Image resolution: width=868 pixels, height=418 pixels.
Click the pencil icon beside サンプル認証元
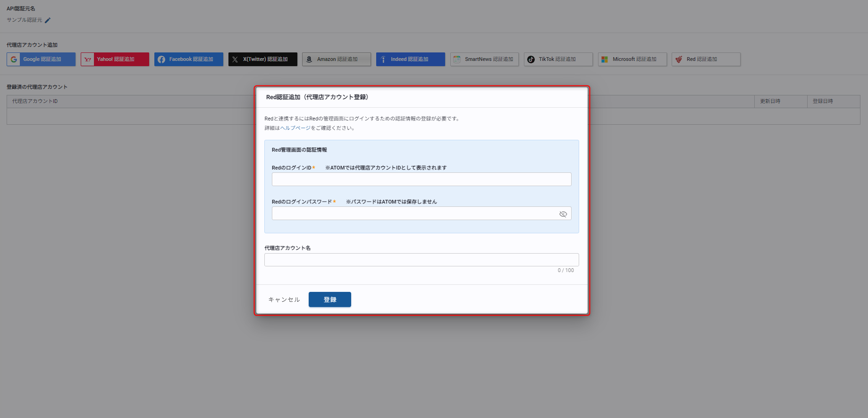coord(48,20)
